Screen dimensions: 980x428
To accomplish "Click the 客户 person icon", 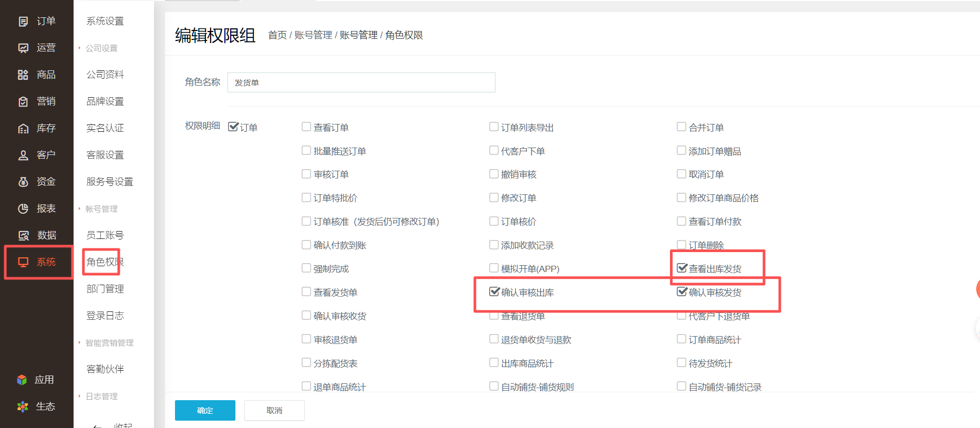I will tap(23, 155).
